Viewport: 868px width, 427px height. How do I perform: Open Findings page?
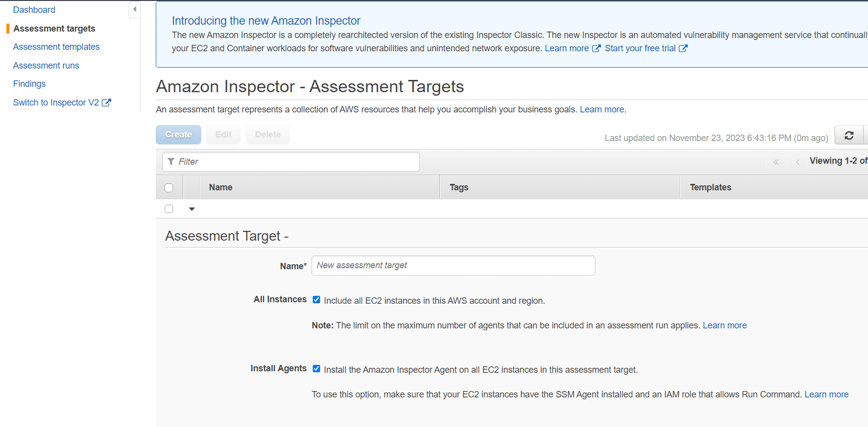(29, 84)
